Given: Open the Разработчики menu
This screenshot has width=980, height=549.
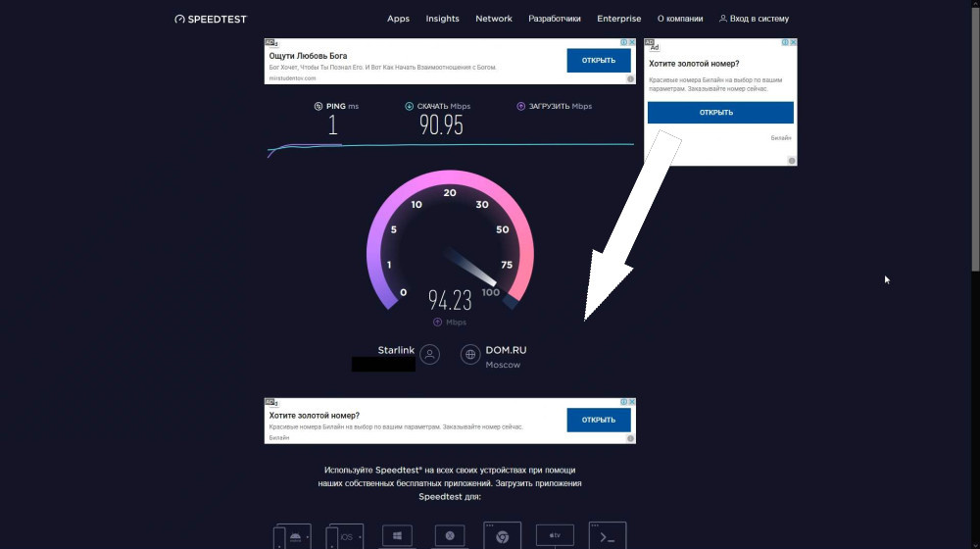Looking at the screenshot, I should 555,19.
